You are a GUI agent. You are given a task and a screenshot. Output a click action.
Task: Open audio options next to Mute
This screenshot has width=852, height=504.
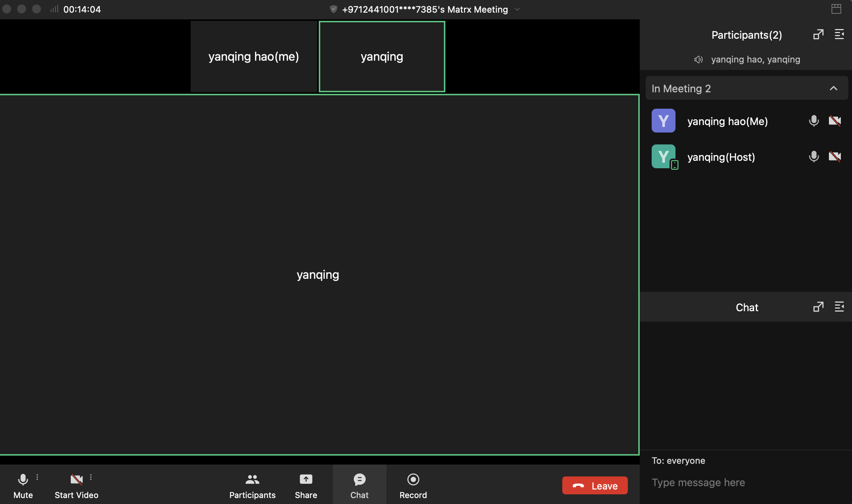pos(37,477)
